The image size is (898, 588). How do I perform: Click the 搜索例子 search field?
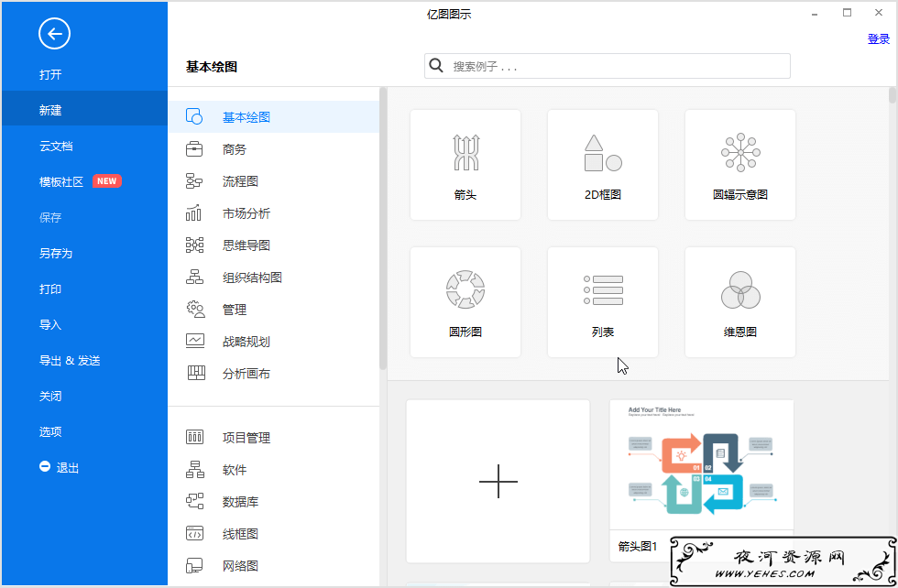607,66
